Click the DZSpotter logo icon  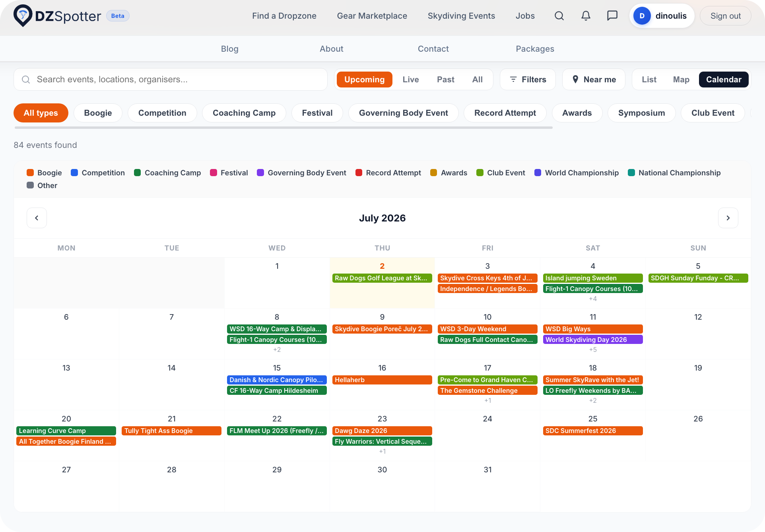point(23,16)
